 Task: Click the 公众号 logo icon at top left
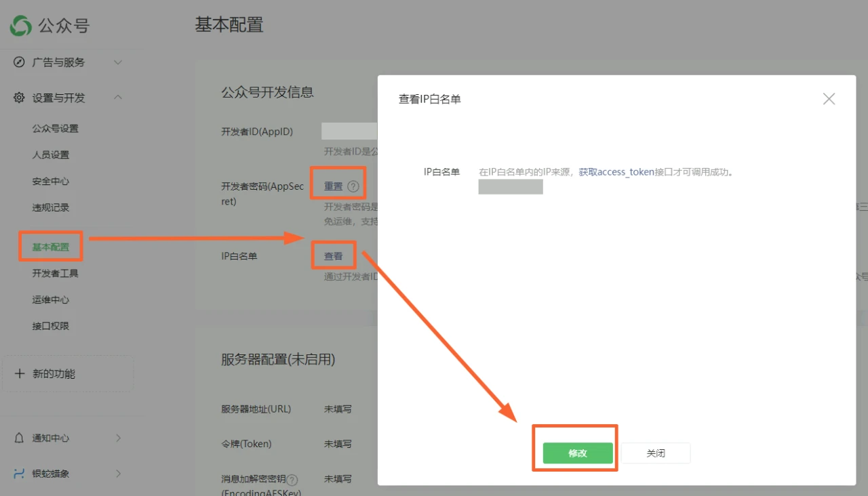(x=20, y=26)
